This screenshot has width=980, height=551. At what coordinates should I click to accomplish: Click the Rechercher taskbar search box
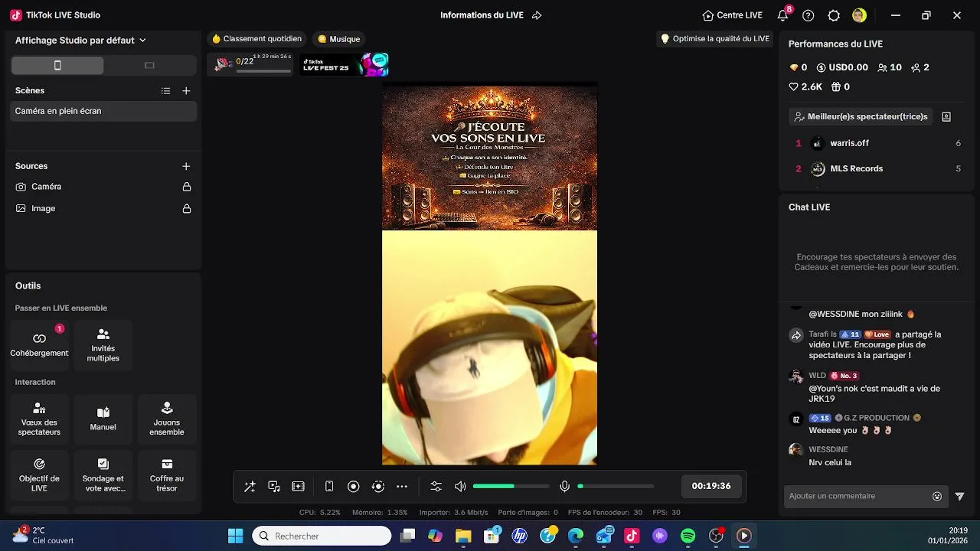click(322, 536)
